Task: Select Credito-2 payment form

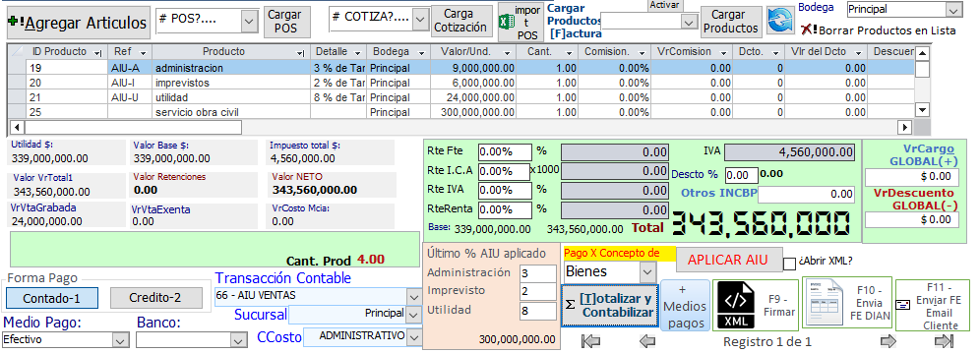Action: click(x=156, y=298)
